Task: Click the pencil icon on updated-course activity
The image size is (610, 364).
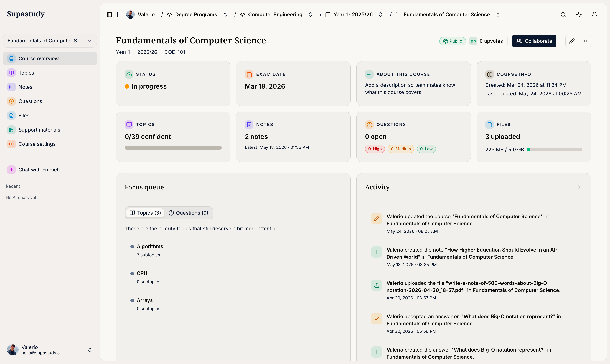Action: point(377,219)
